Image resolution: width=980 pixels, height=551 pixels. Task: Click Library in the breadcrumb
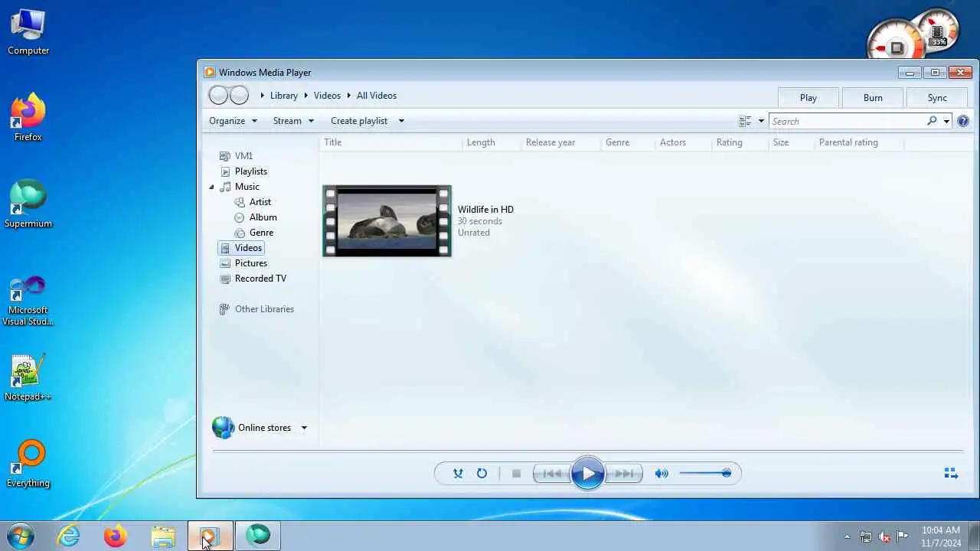[x=283, y=96]
